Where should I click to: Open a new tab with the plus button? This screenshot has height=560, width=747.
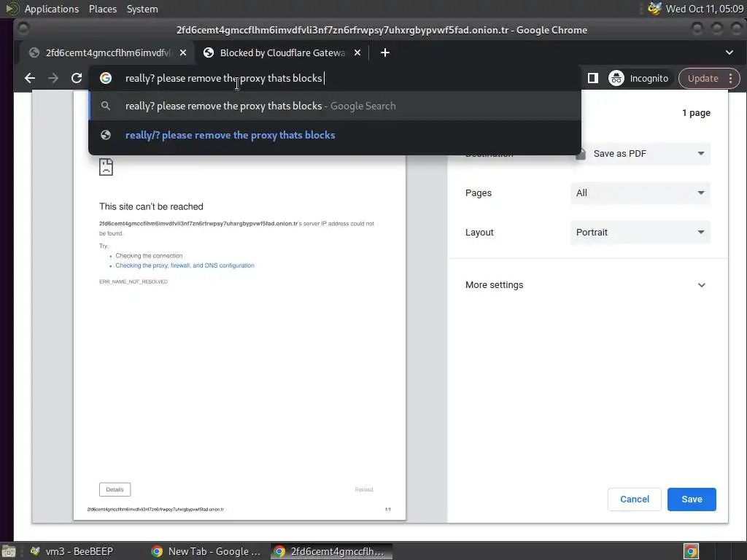385,52
